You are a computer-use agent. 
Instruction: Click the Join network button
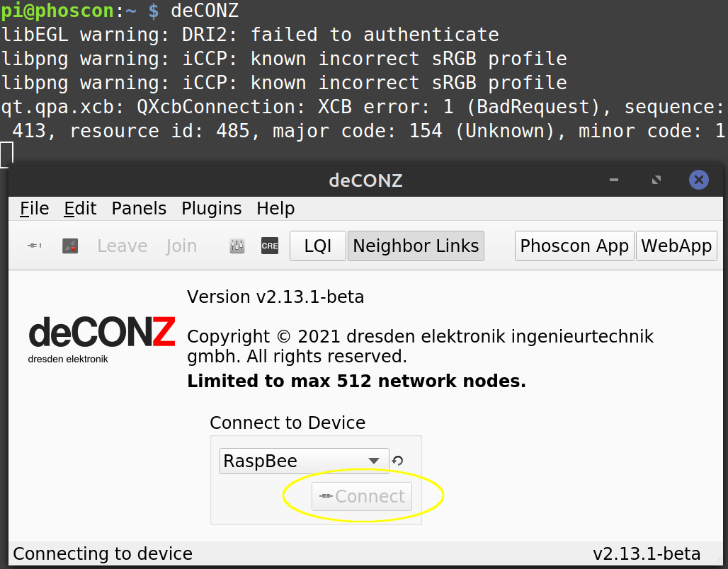point(181,246)
